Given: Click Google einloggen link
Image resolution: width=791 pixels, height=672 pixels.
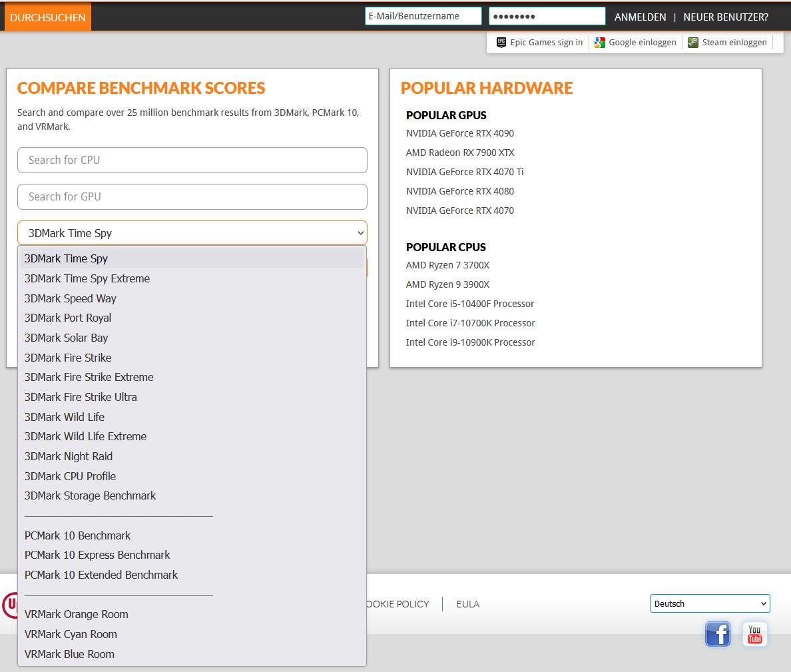Looking at the screenshot, I should pos(642,43).
